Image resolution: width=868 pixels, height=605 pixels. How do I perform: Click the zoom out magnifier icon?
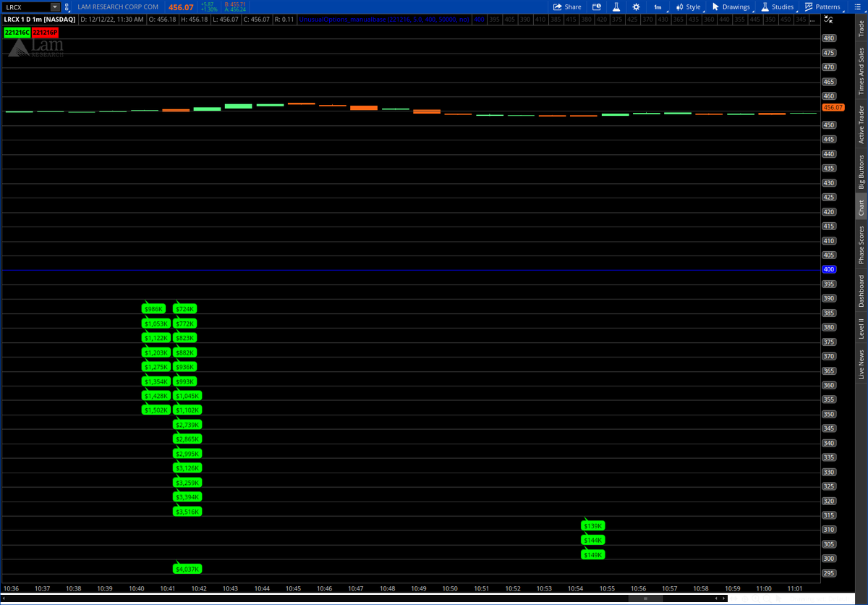pyautogui.click(x=767, y=598)
